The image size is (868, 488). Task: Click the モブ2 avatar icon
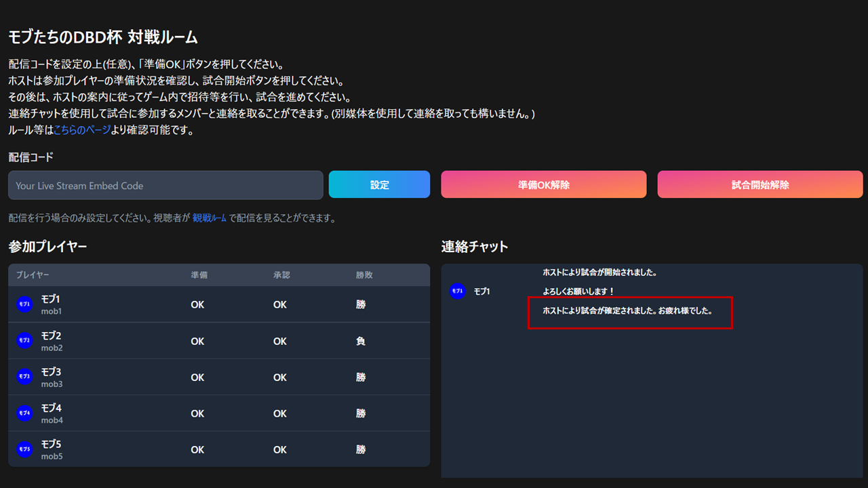pyautogui.click(x=24, y=341)
